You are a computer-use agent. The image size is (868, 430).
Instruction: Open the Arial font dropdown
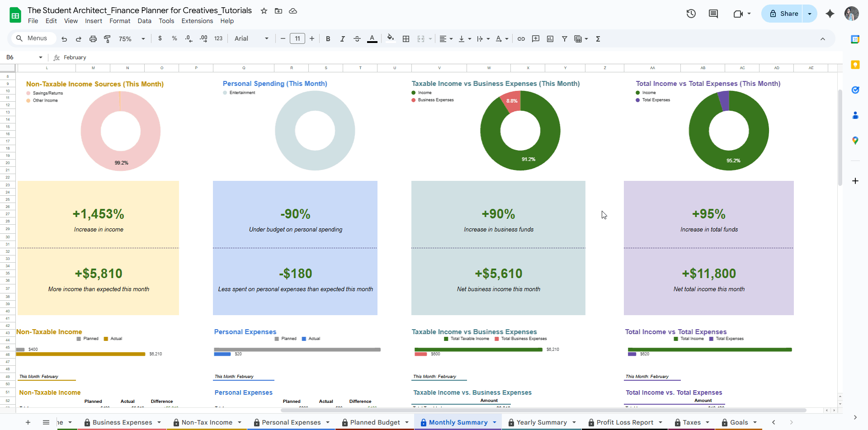pyautogui.click(x=251, y=39)
